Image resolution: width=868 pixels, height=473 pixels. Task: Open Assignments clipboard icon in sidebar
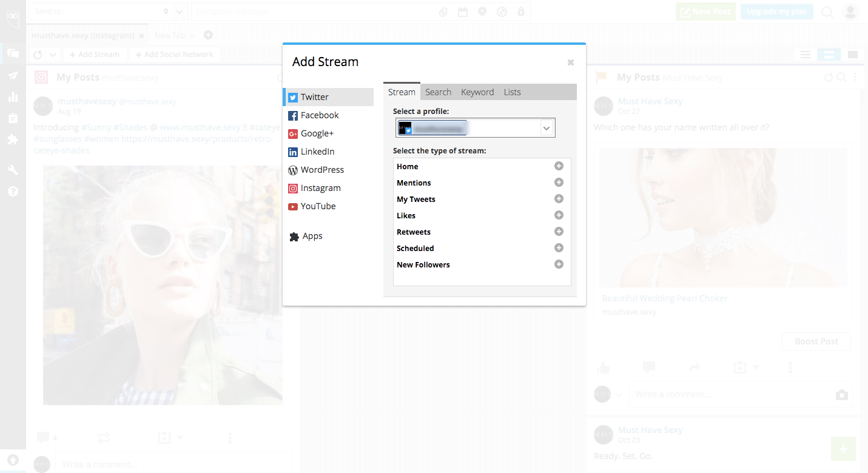point(13,118)
